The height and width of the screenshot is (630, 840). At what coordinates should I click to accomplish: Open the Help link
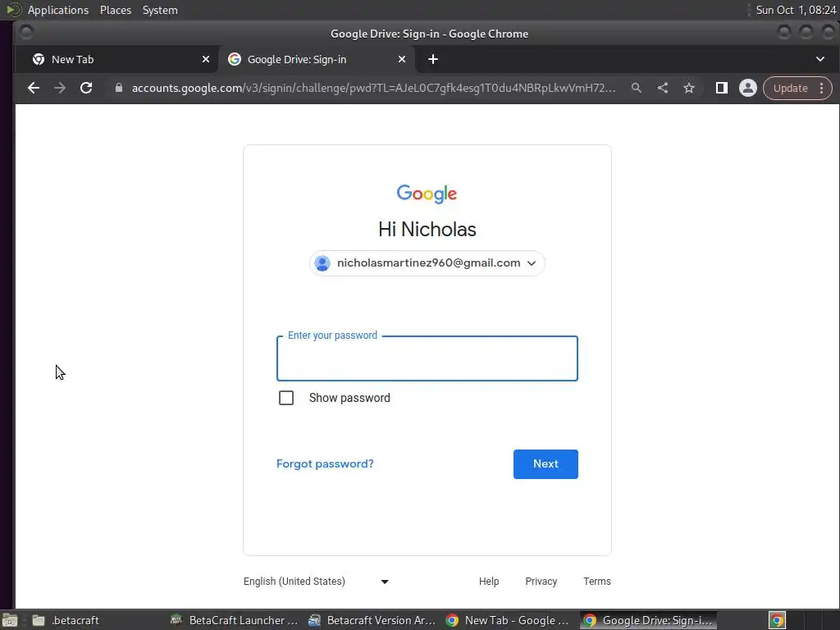coord(489,582)
